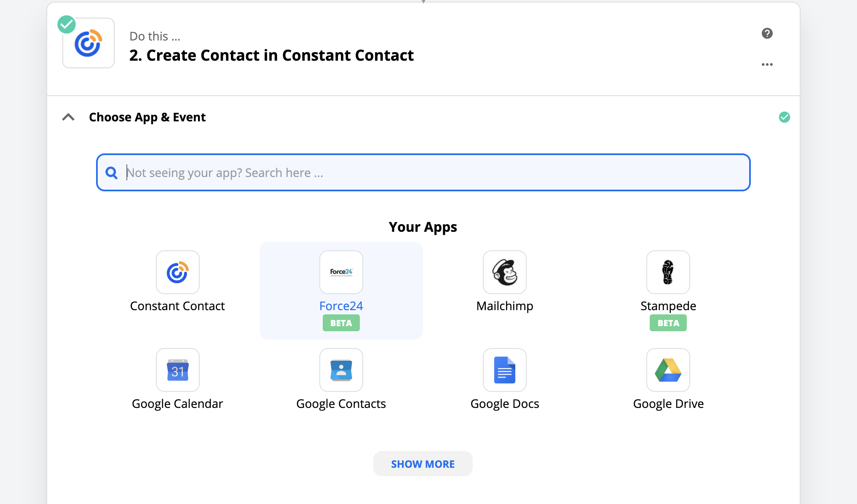Click the step title Create Contact text
The height and width of the screenshot is (504, 857).
[271, 55]
